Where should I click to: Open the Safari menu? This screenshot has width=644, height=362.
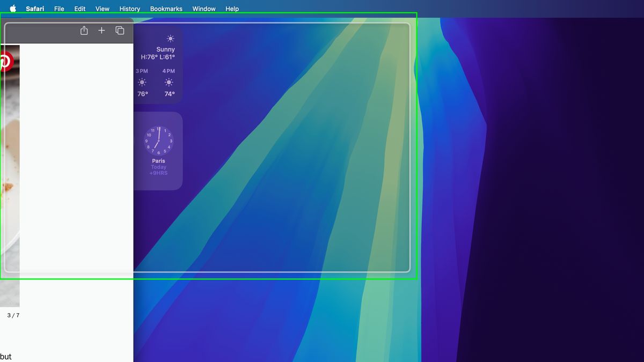pyautogui.click(x=35, y=8)
